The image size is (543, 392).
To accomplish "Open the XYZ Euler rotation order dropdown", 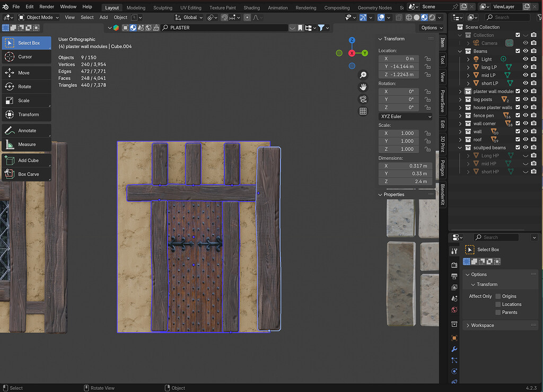I will (405, 116).
